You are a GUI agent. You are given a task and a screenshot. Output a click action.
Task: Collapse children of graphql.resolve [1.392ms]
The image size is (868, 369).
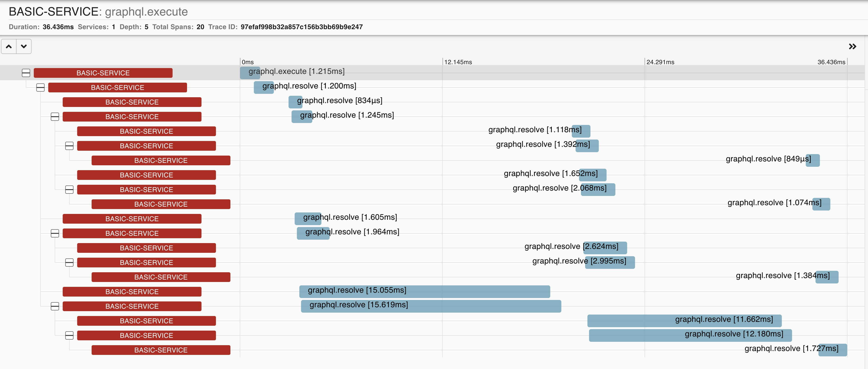coord(69,146)
